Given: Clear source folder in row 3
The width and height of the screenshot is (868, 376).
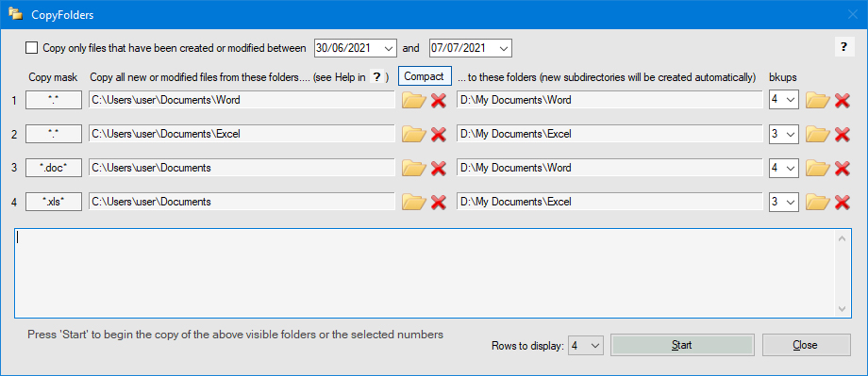Looking at the screenshot, I should (439, 168).
